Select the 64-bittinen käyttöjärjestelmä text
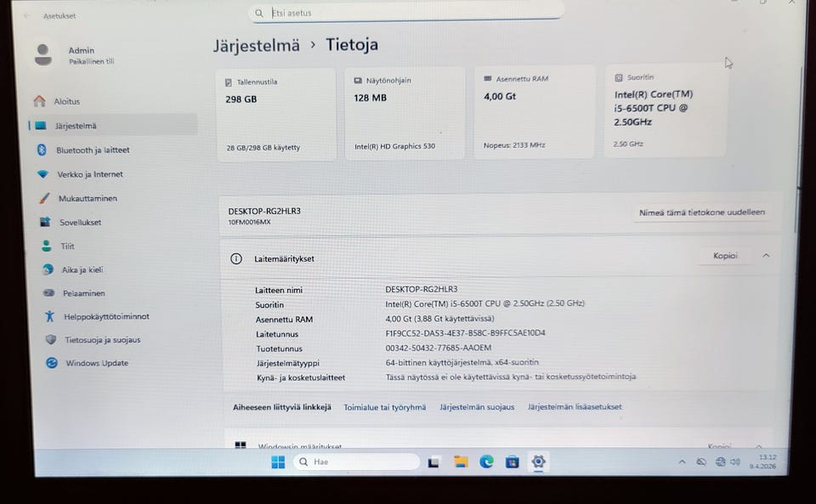This screenshot has width=816, height=504. 462,362
